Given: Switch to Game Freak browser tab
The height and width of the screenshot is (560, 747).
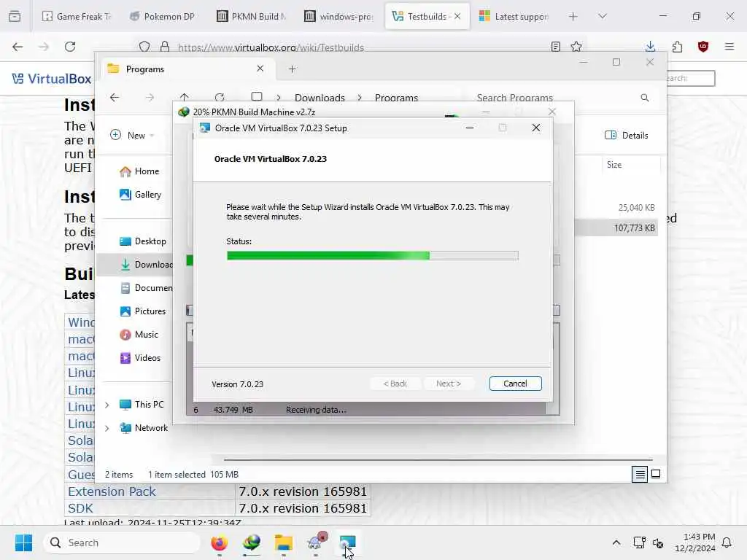Looking at the screenshot, I should [76, 16].
